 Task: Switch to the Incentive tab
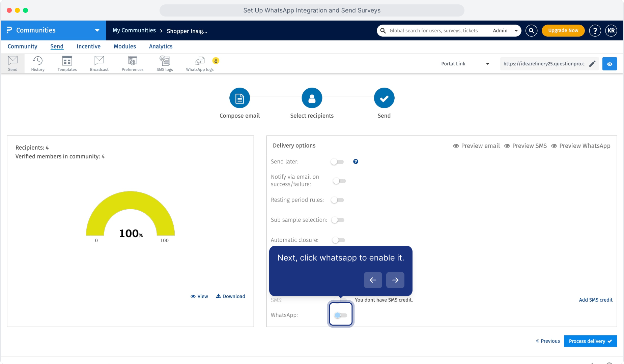click(88, 47)
